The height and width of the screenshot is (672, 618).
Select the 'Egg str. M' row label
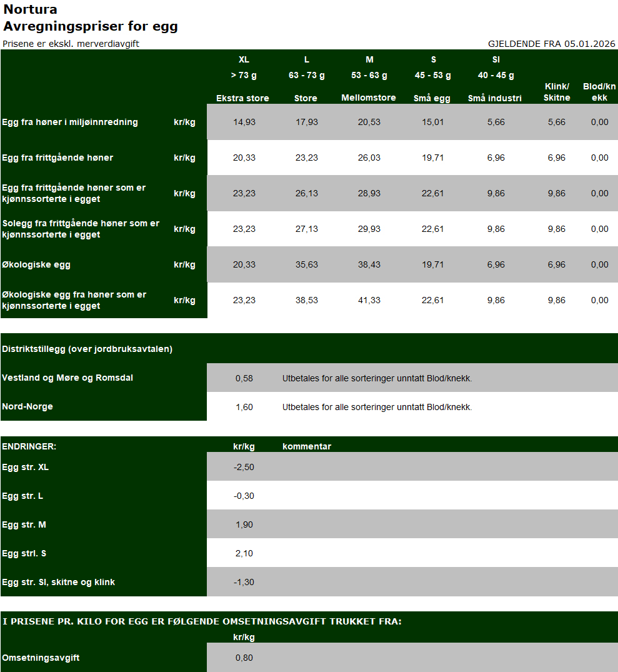(24, 524)
